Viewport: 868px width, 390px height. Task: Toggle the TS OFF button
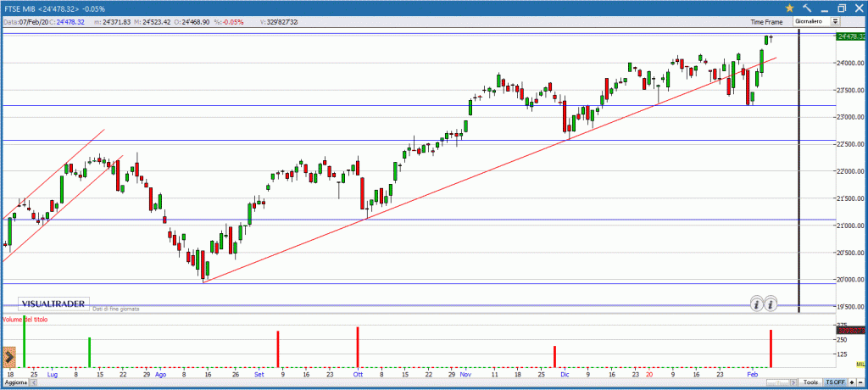click(x=835, y=383)
